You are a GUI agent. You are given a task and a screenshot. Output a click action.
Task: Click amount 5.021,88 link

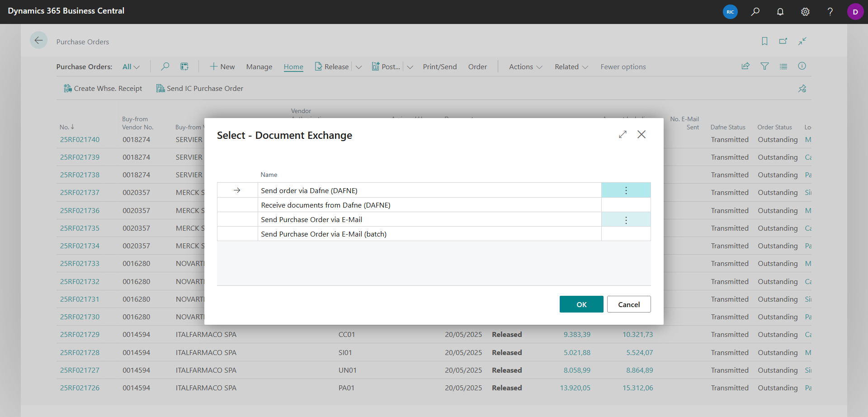pyautogui.click(x=577, y=352)
